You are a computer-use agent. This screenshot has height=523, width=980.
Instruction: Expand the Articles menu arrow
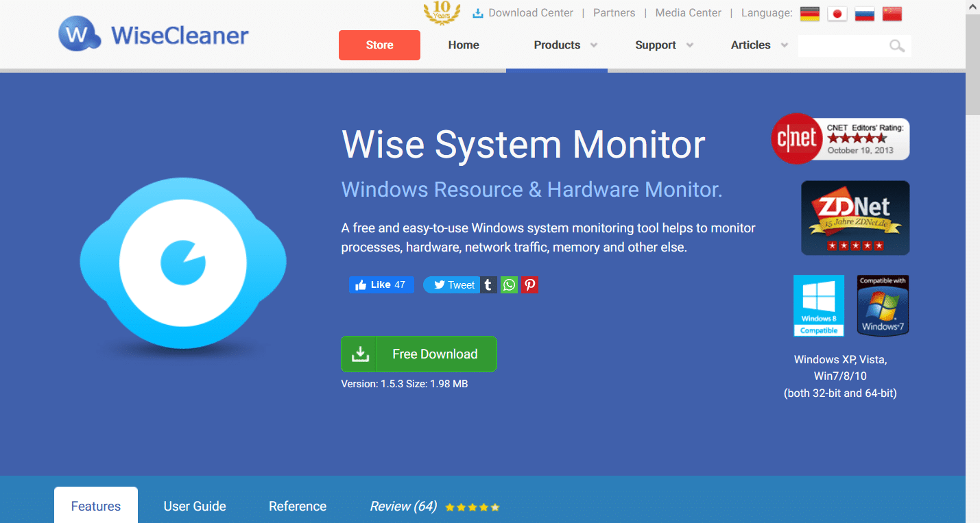785,45
